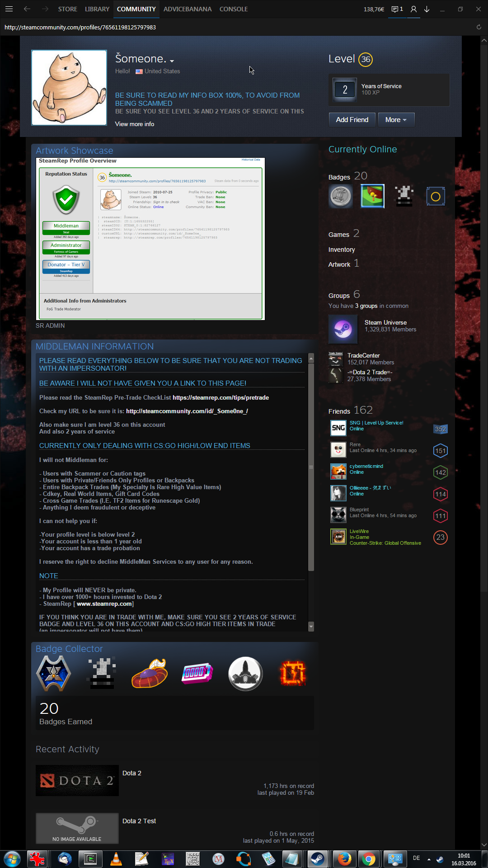Open Steam from the Windows taskbar

(318, 859)
